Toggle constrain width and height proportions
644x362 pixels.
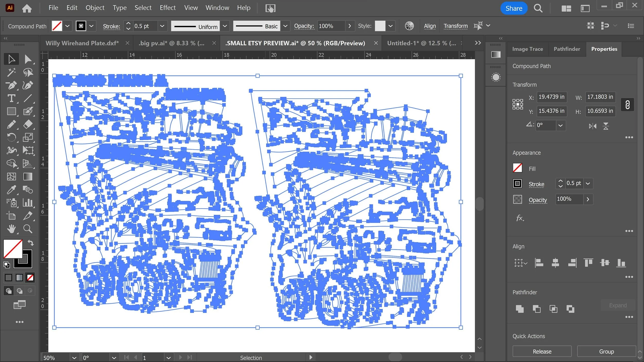[627, 104]
